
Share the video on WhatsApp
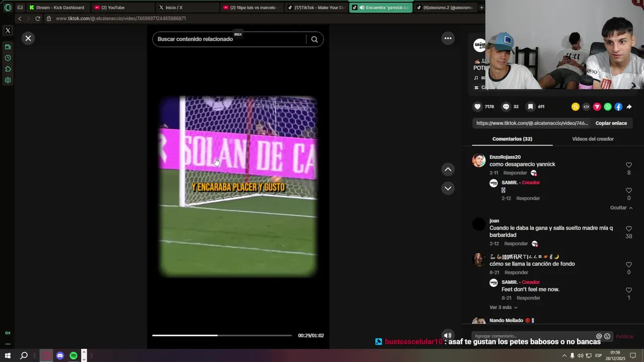608,107
